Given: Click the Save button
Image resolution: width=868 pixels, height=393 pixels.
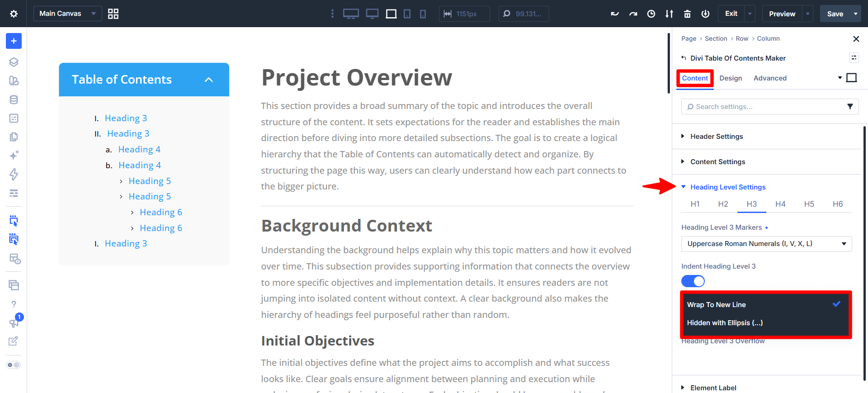Looking at the screenshot, I should coord(835,14).
